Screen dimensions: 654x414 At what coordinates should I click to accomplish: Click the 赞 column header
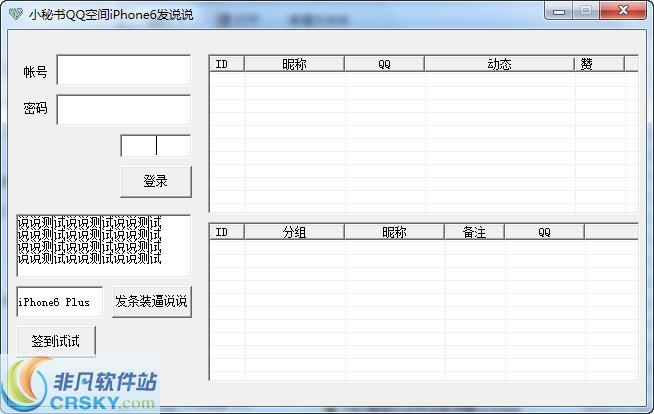tap(600, 64)
